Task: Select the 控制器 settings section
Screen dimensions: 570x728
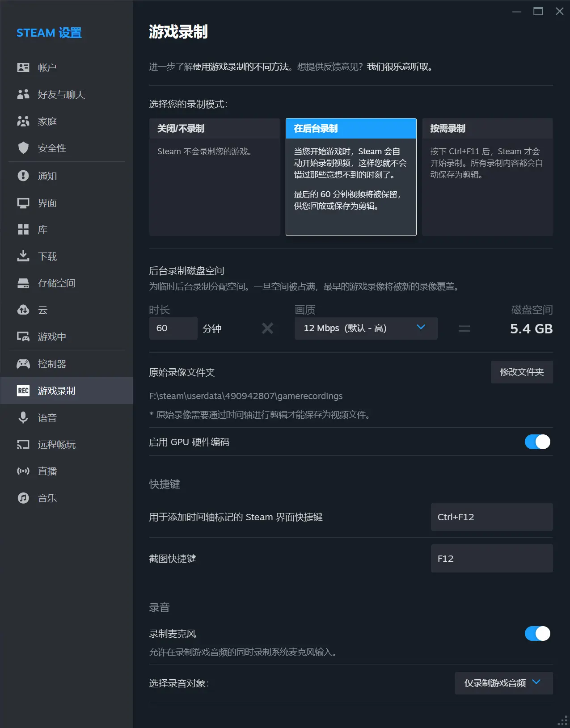Action: click(x=67, y=364)
